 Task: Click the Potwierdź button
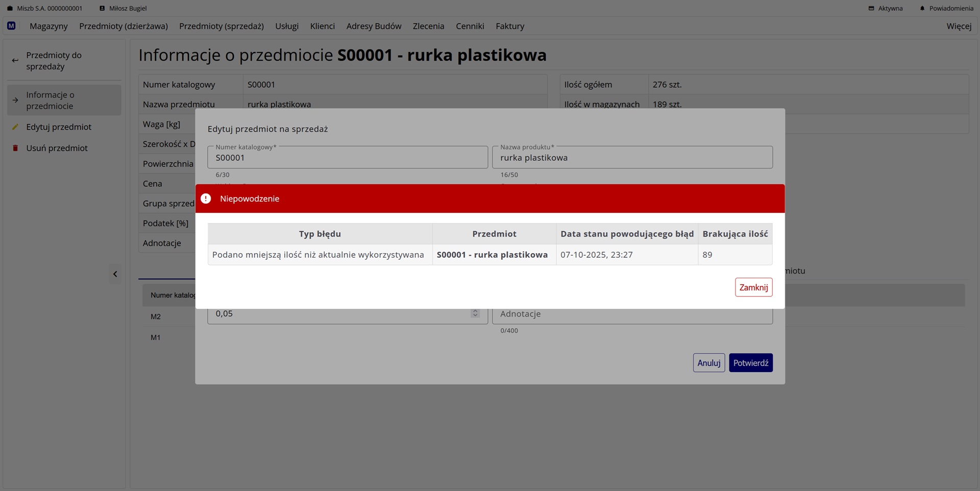pos(750,362)
